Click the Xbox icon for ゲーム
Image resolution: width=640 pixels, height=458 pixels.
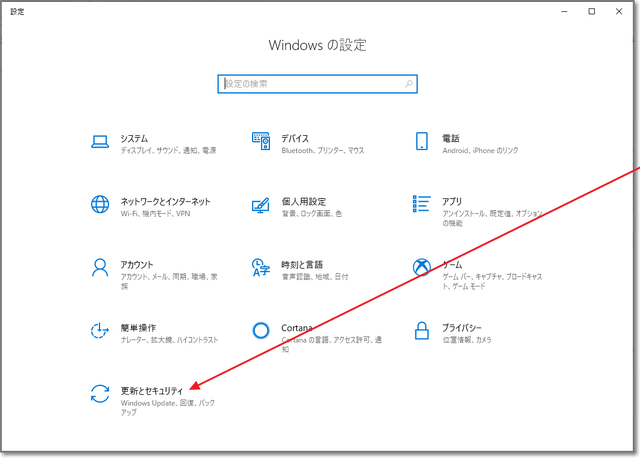422,268
